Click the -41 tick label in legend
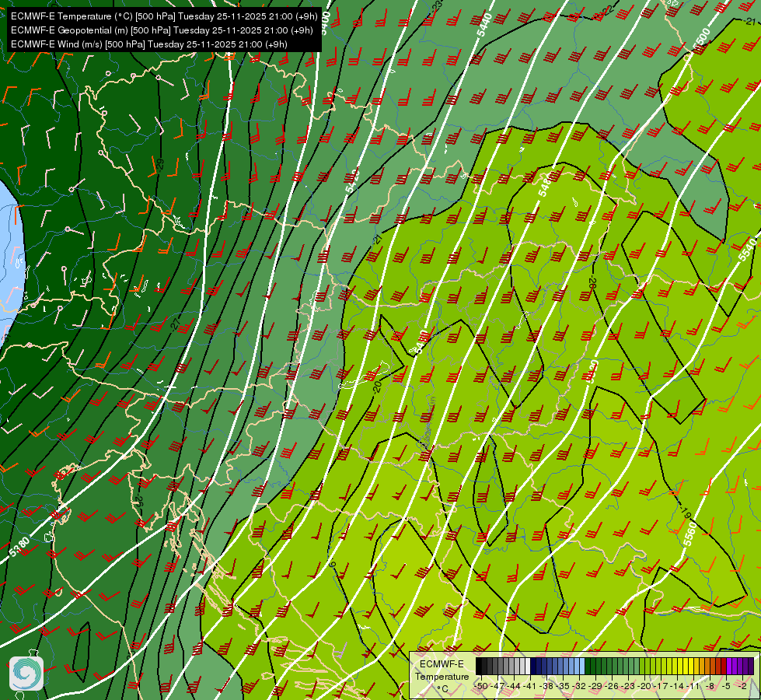Screen dimensions: 761x700 coord(530,686)
